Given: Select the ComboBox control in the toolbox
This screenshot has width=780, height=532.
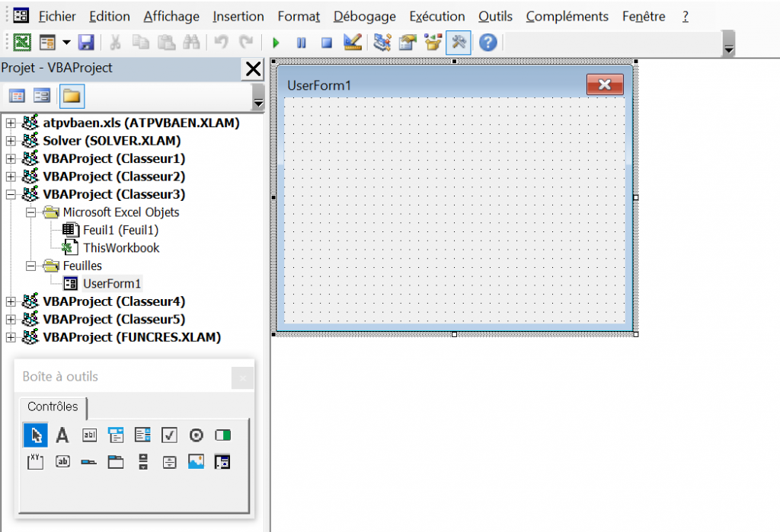Looking at the screenshot, I should (x=115, y=435).
